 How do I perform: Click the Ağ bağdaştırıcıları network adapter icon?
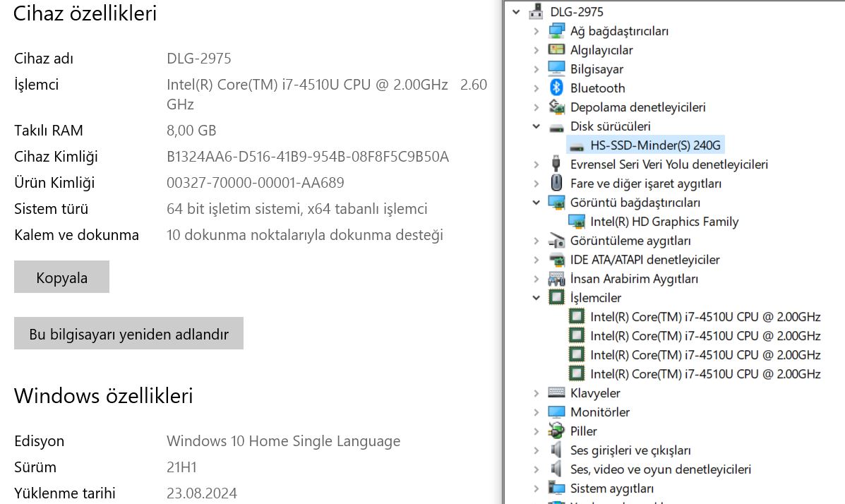point(556,31)
